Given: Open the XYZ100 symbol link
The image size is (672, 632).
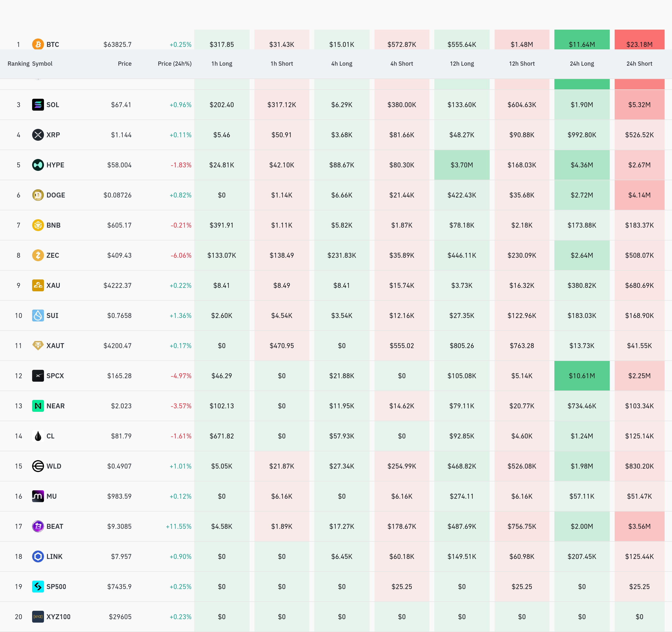Looking at the screenshot, I should 59,616.
